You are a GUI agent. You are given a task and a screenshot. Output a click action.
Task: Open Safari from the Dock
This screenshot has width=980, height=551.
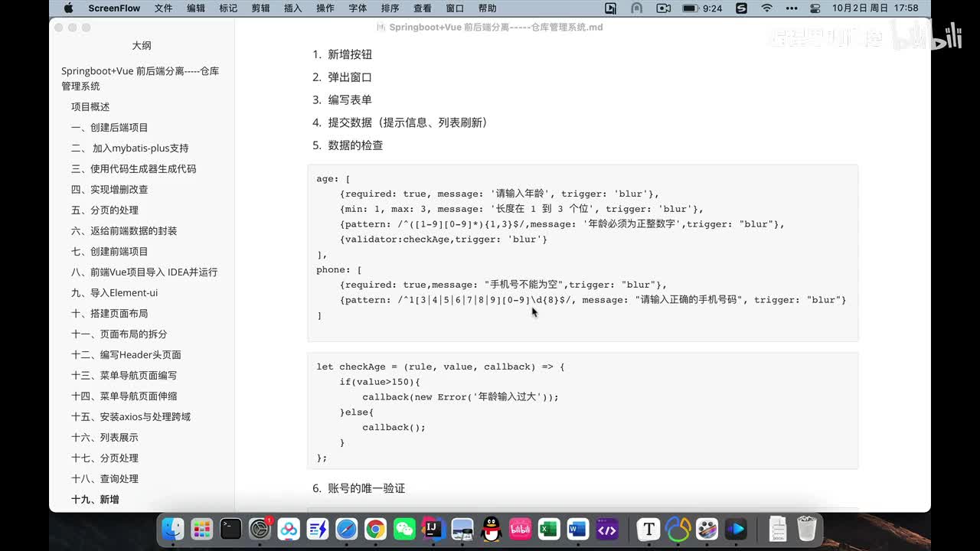[346, 529]
